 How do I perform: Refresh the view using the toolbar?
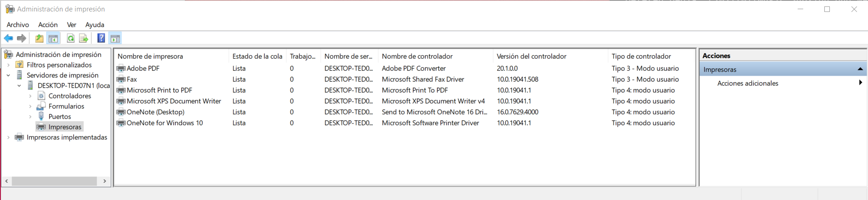71,39
